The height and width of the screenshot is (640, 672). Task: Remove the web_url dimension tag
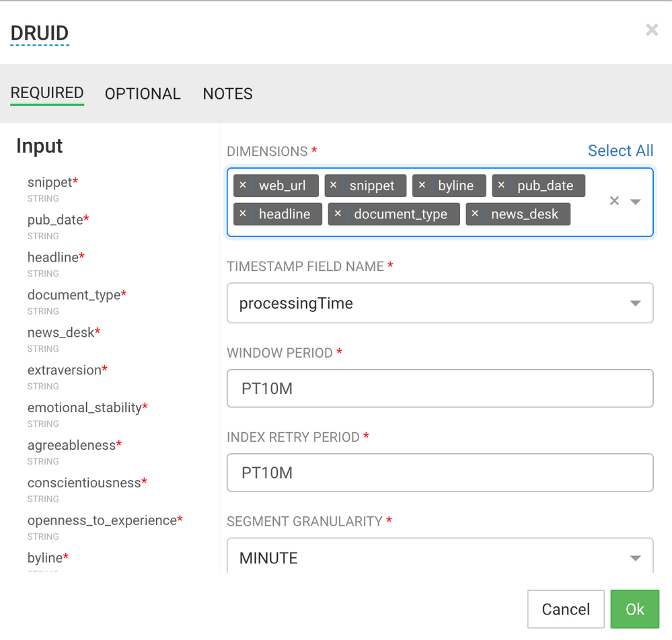pyautogui.click(x=243, y=186)
